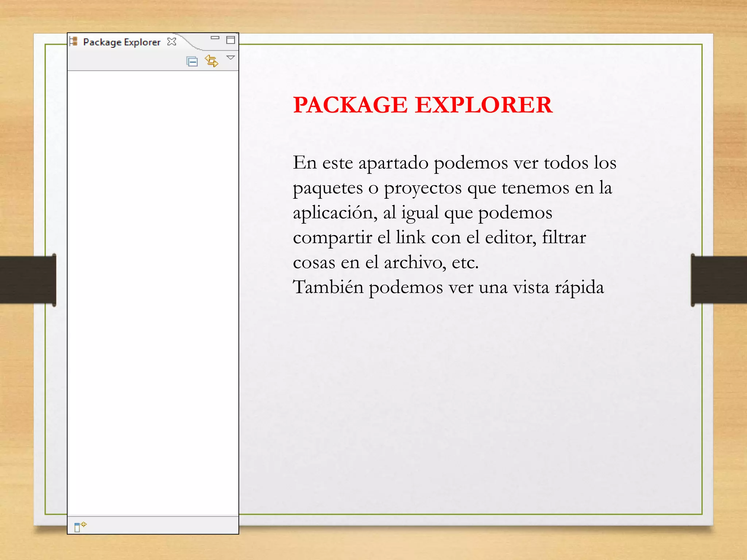Click the fast view icon in bottom bar
This screenshot has width=747, height=560.
coord(80,526)
